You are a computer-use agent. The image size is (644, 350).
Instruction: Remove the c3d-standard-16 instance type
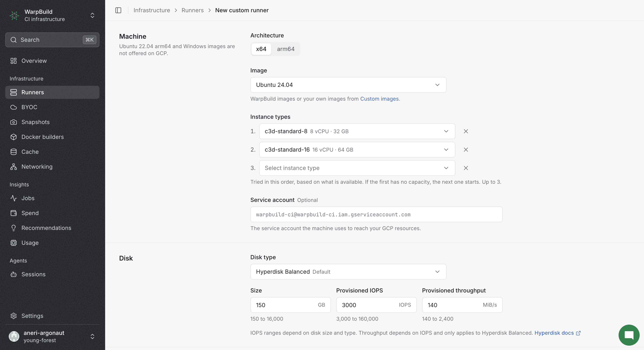466,150
